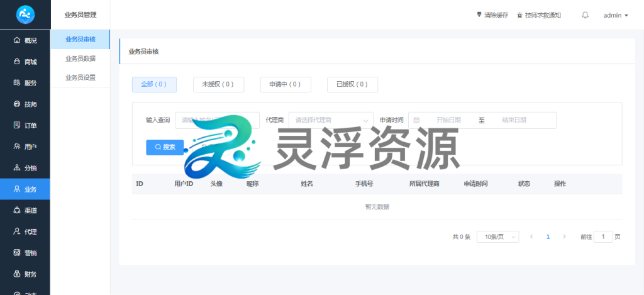Click the blue 搜索 button
The image size is (644, 295).
click(165, 147)
